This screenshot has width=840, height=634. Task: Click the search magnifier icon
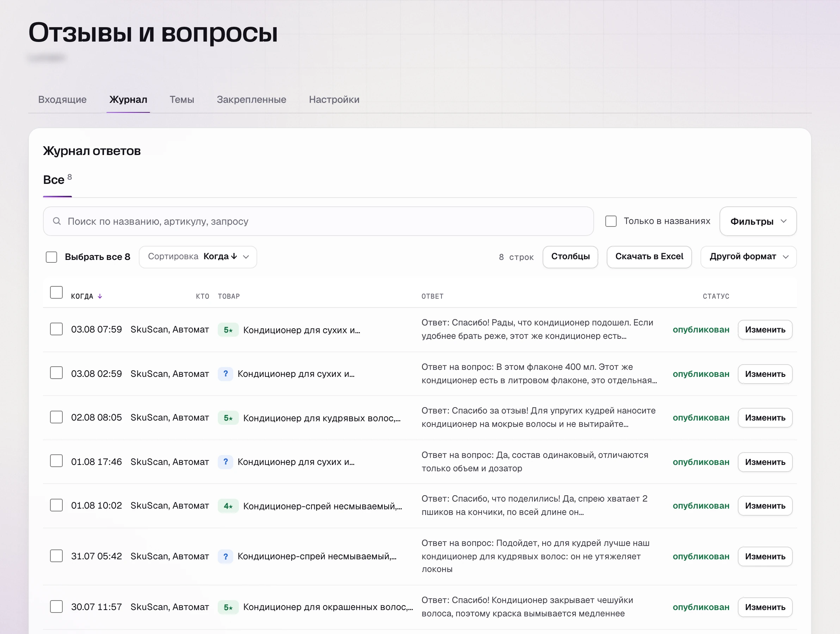[x=57, y=221]
